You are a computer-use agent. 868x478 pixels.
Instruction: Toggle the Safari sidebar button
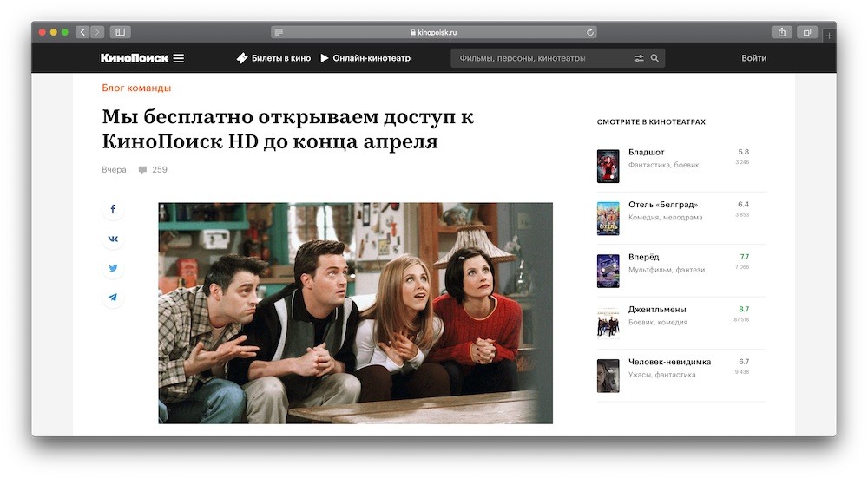point(120,32)
